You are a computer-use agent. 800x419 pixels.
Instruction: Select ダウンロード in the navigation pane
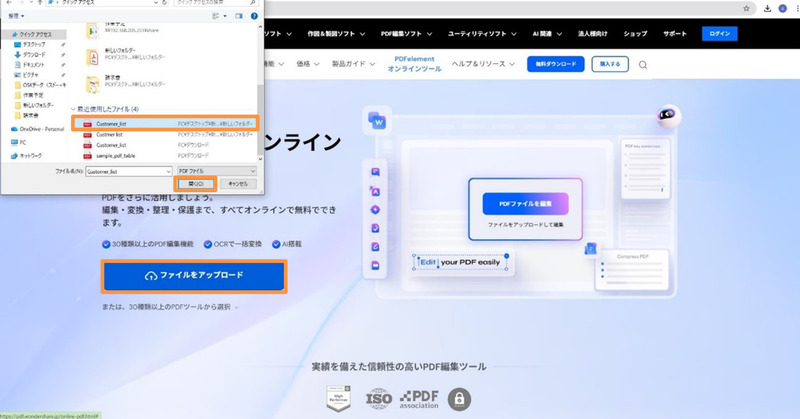tap(34, 55)
